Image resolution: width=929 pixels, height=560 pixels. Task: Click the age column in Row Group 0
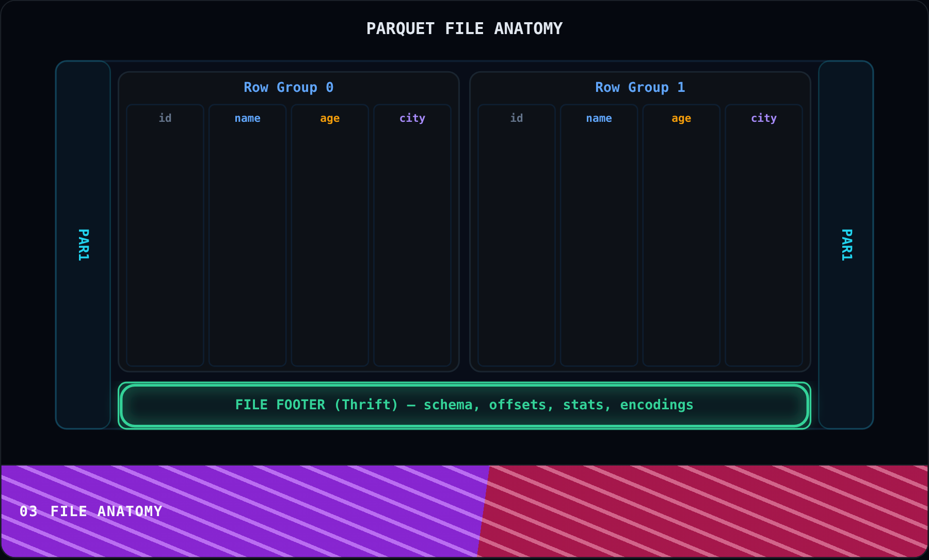pos(330,235)
